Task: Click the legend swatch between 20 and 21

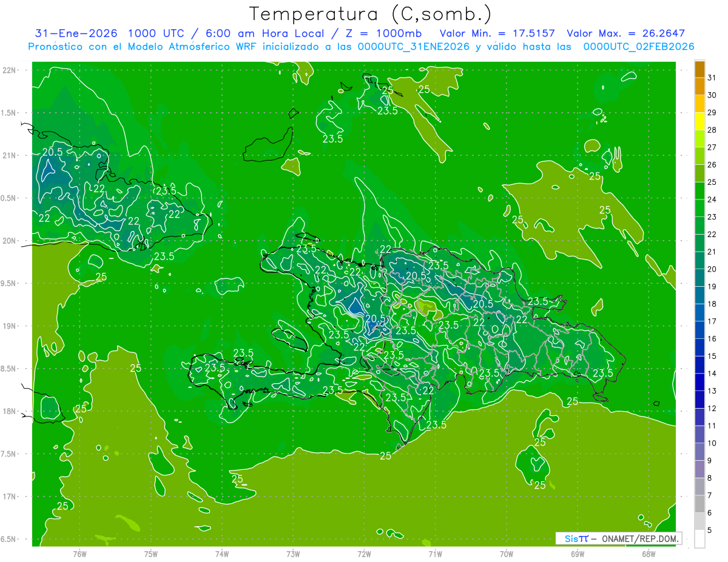Action: (699, 261)
